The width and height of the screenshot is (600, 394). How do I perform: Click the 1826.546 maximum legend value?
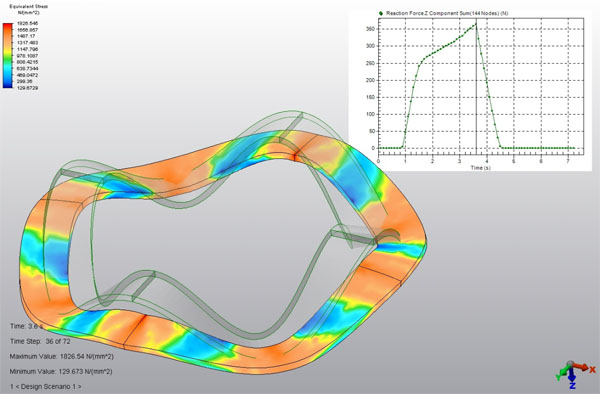point(28,23)
